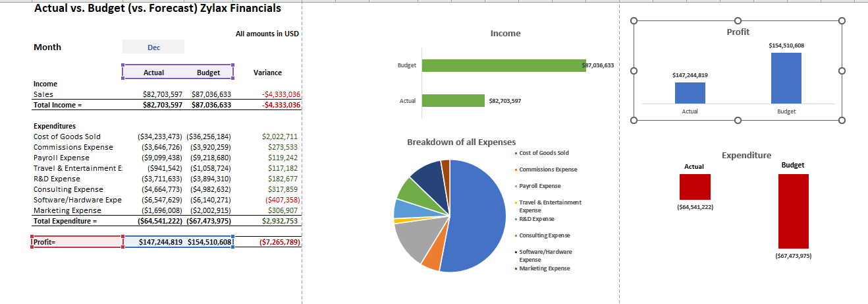Click the Cost of Goods Sold legend entry
The image size is (868, 304).
543,153
